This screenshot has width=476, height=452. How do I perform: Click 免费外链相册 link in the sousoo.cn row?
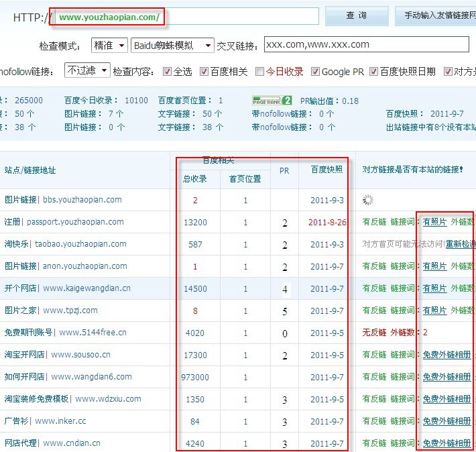click(x=447, y=355)
